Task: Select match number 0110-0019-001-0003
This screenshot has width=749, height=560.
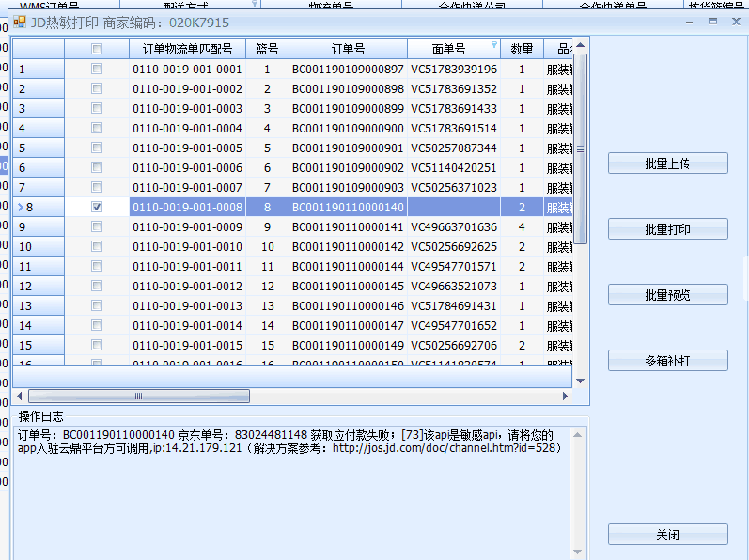Action: 187,108
